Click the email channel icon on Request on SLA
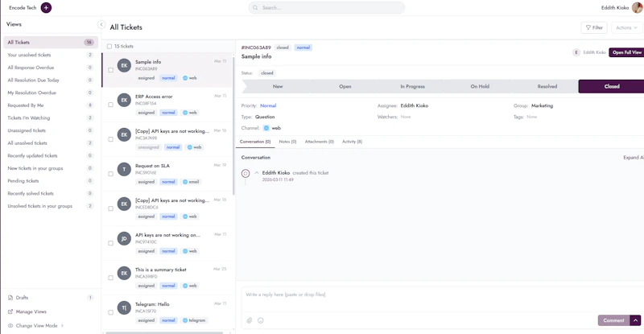 click(185, 182)
